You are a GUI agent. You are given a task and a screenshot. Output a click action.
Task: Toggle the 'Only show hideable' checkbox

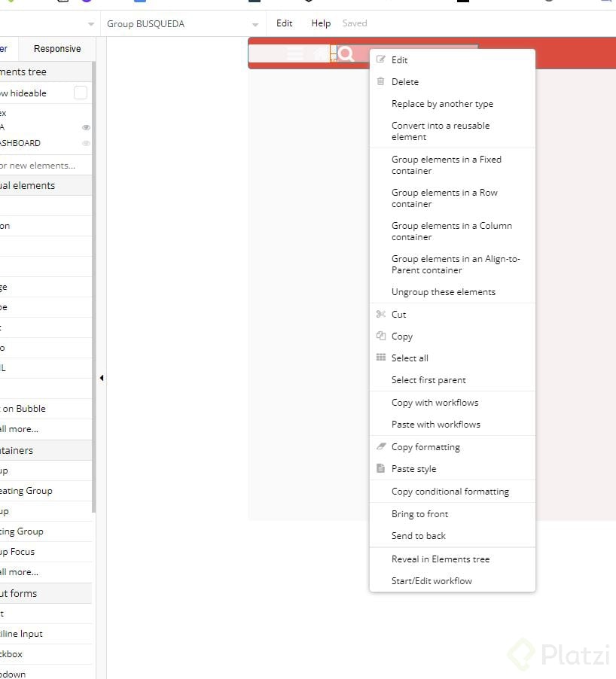point(81,93)
